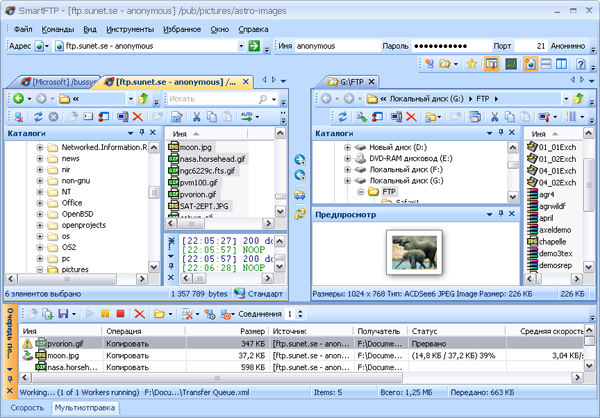
Task: Click the upper transfer arrow between panes
Action: point(300,160)
